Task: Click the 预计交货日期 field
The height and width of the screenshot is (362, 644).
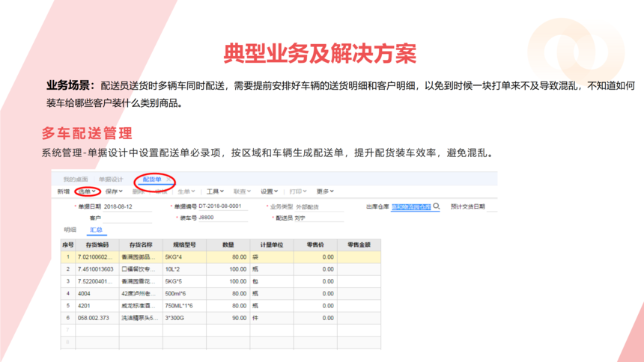Action: pos(492,206)
